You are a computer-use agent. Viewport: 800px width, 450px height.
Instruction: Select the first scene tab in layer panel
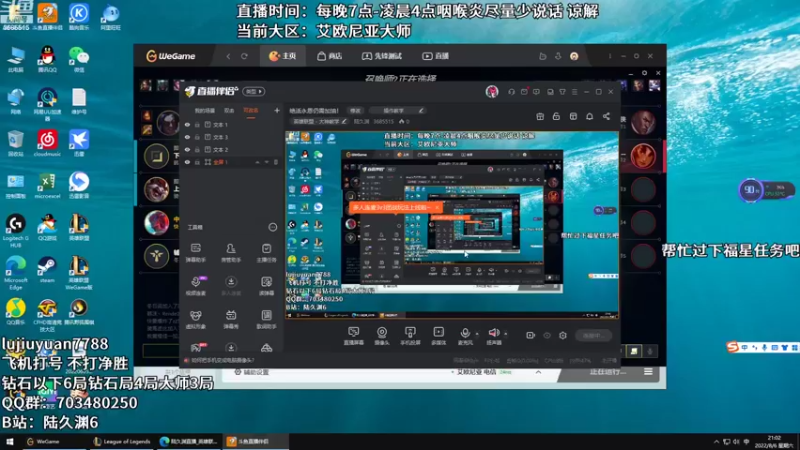click(x=205, y=111)
